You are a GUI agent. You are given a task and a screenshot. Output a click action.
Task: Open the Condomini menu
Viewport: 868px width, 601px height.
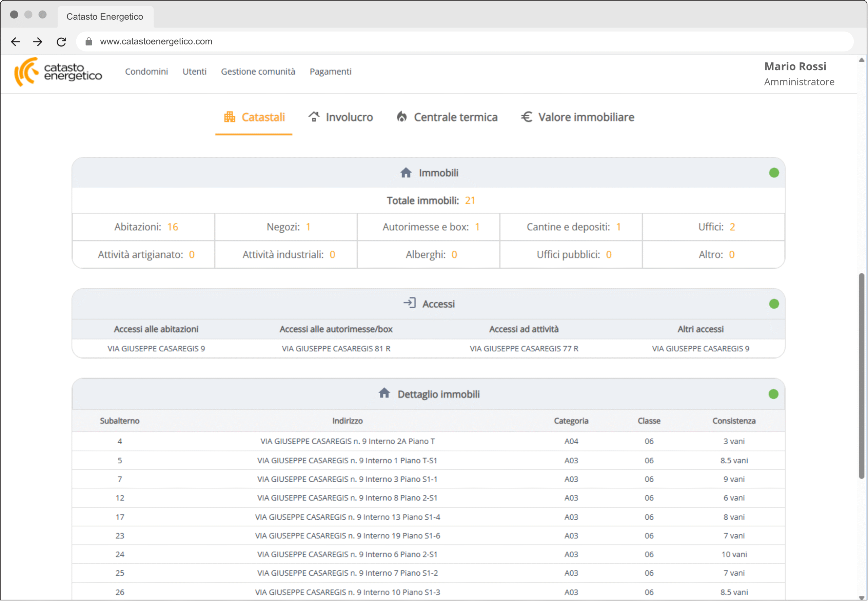click(146, 72)
